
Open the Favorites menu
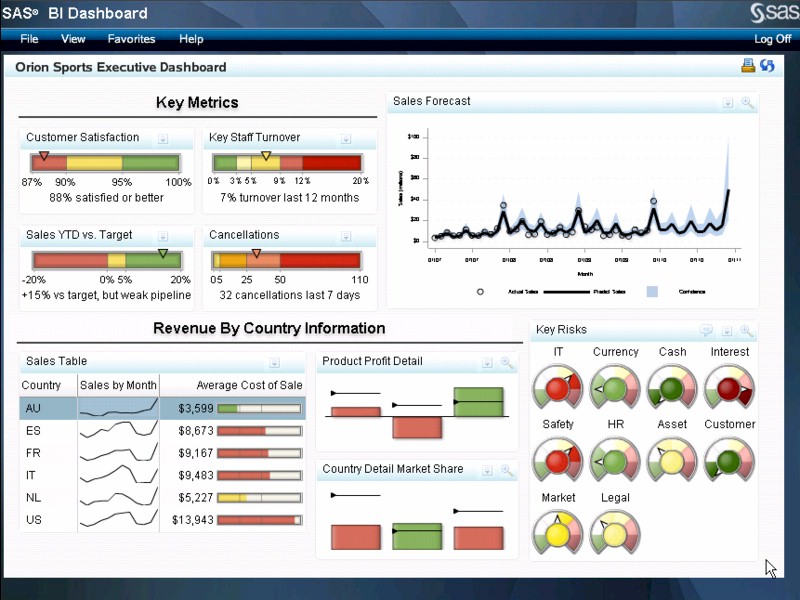pyautogui.click(x=131, y=39)
